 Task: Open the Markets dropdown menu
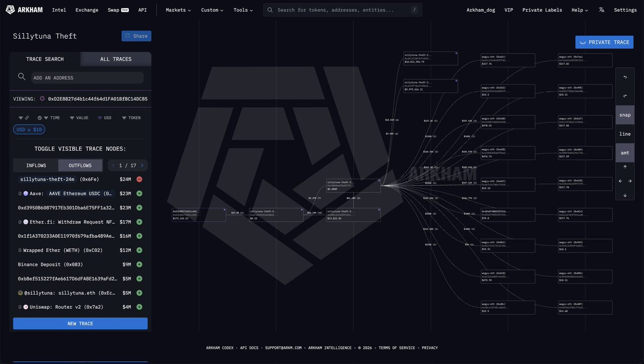tap(178, 10)
